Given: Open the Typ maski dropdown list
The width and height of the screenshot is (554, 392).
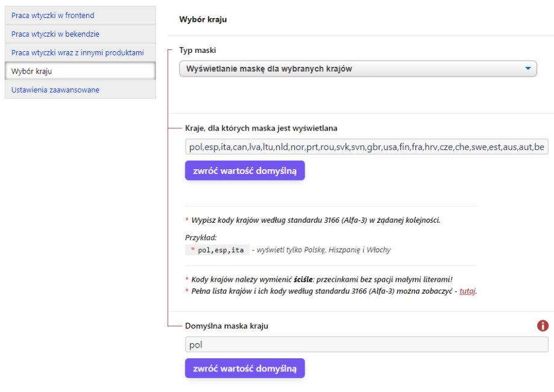Looking at the screenshot, I should pos(358,69).
